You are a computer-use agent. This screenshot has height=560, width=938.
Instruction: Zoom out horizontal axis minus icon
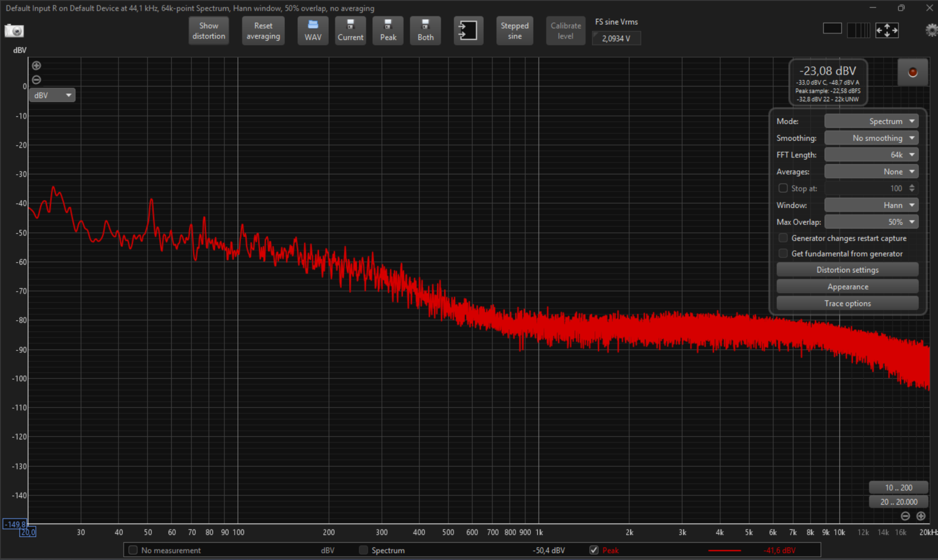(x=905, y=516)
